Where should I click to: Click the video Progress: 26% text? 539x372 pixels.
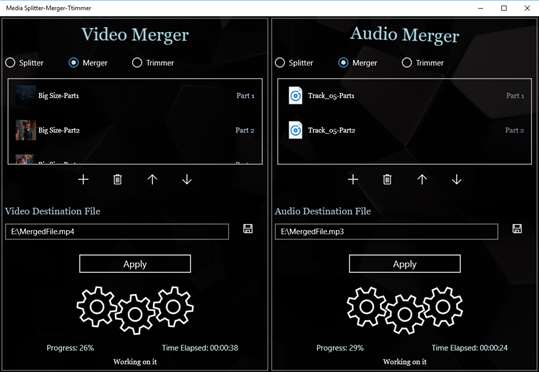pyautogui.click(x=70, y=348)
